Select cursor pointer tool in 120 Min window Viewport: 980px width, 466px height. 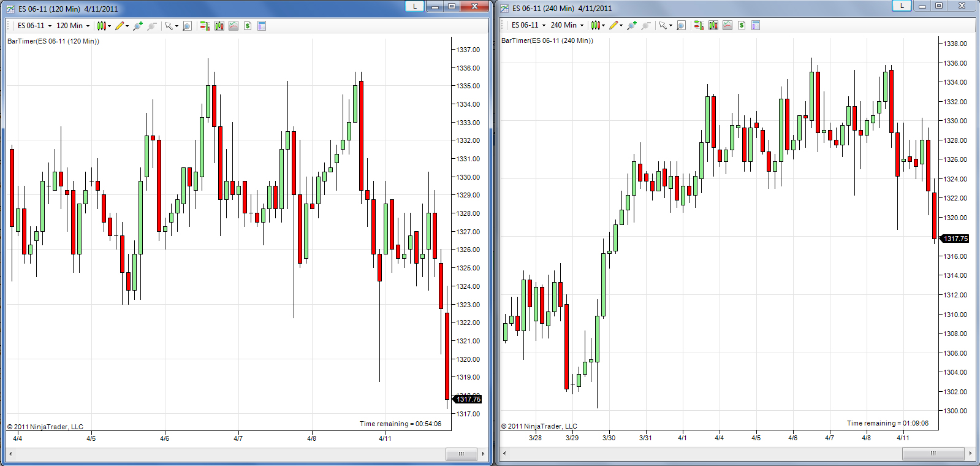pyautogui.click(x=169, y=26)
